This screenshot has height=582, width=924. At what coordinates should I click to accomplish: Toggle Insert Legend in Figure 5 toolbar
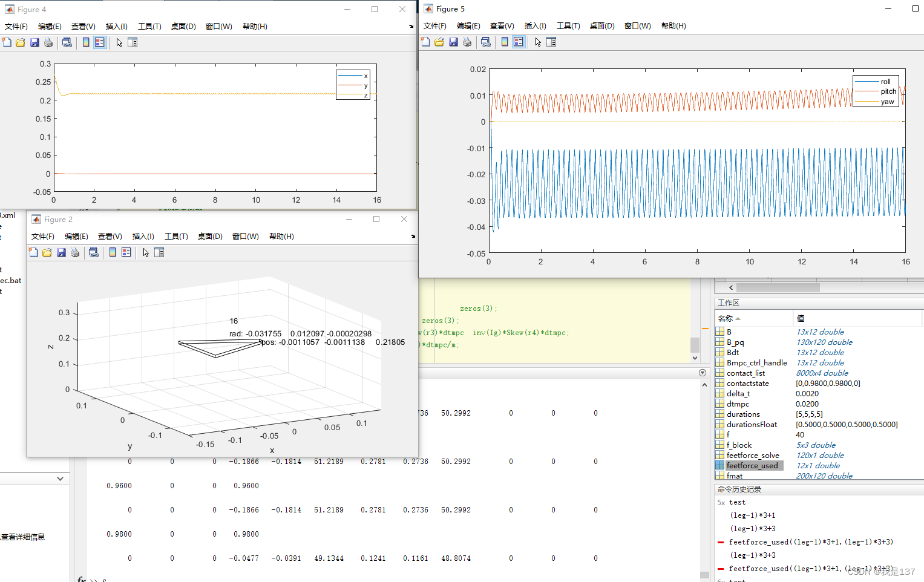[x=519, y=42]
